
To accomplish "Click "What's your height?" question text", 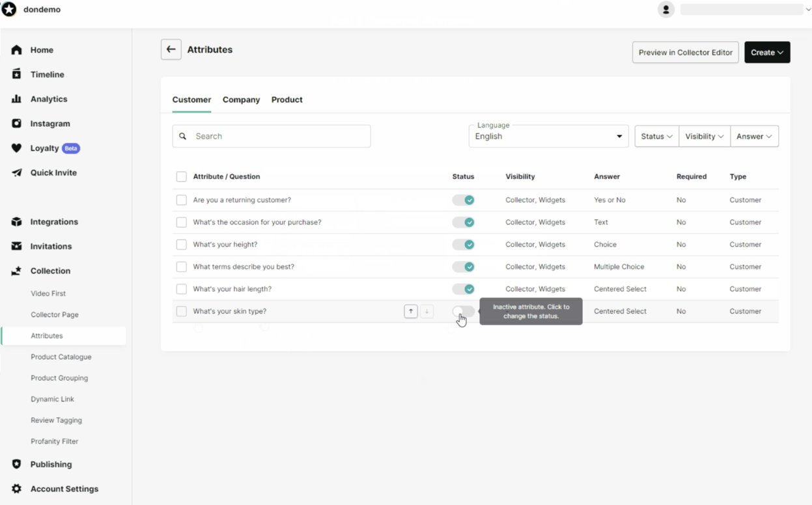I will coord(225,245).
